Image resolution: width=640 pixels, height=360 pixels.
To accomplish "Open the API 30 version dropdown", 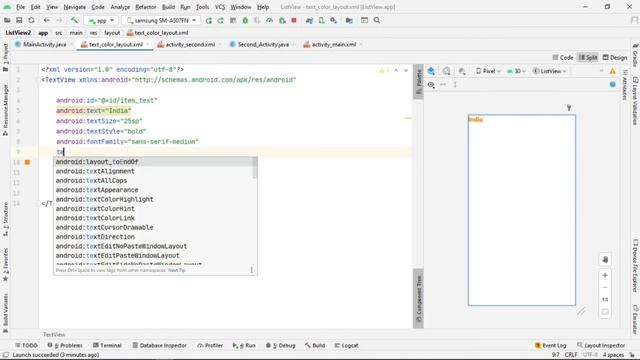I will pos(516,71).
